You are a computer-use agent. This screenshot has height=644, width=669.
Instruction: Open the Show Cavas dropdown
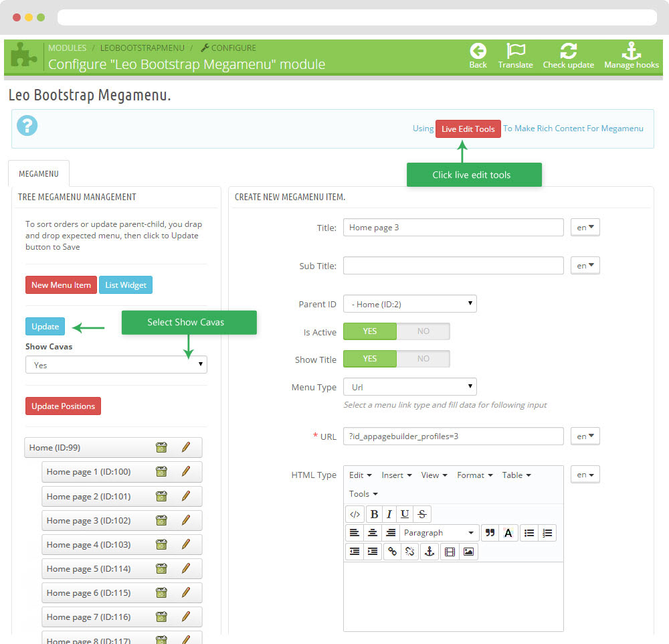coord(116,365)
